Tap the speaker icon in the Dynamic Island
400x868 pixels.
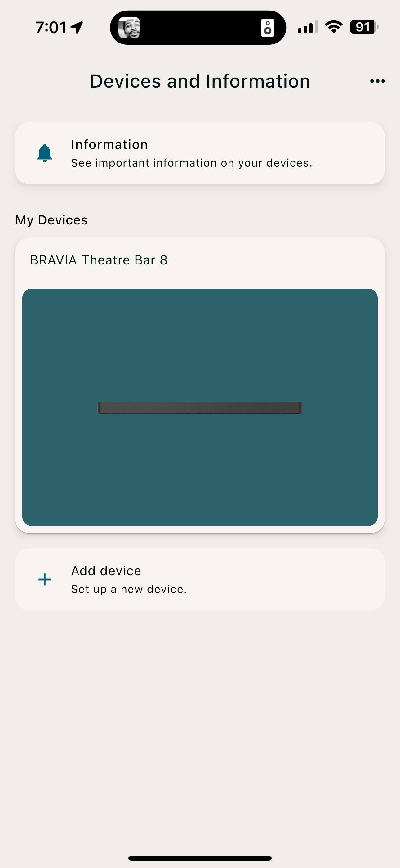pyautogui.click(x=267, y=28)
